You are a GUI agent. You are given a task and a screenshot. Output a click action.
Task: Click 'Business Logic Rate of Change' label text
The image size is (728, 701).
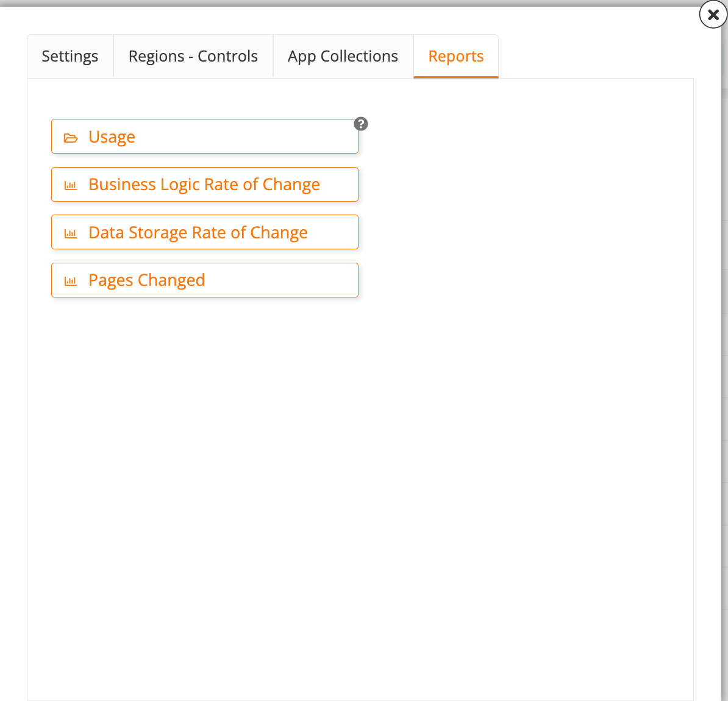pyautogui.click(x=204, y=185)
